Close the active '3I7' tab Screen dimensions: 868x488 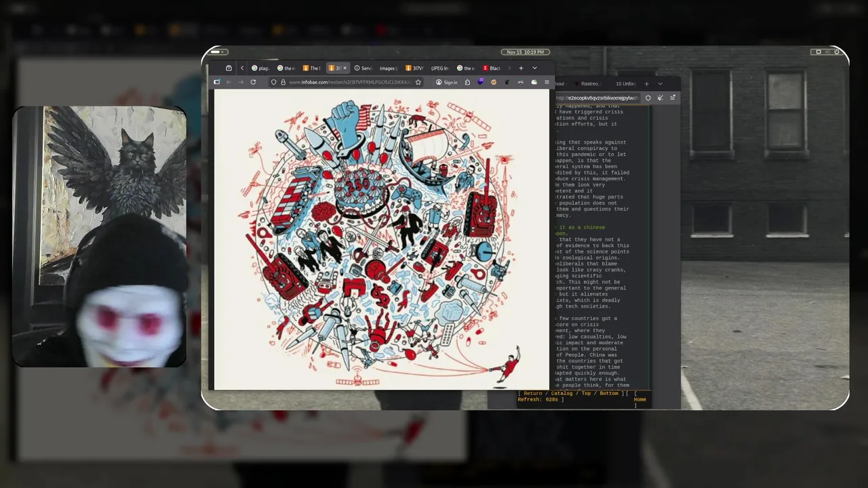pos(344,68)
